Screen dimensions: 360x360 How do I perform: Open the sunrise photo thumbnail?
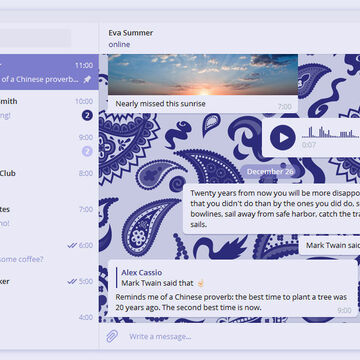pos(203,75)
